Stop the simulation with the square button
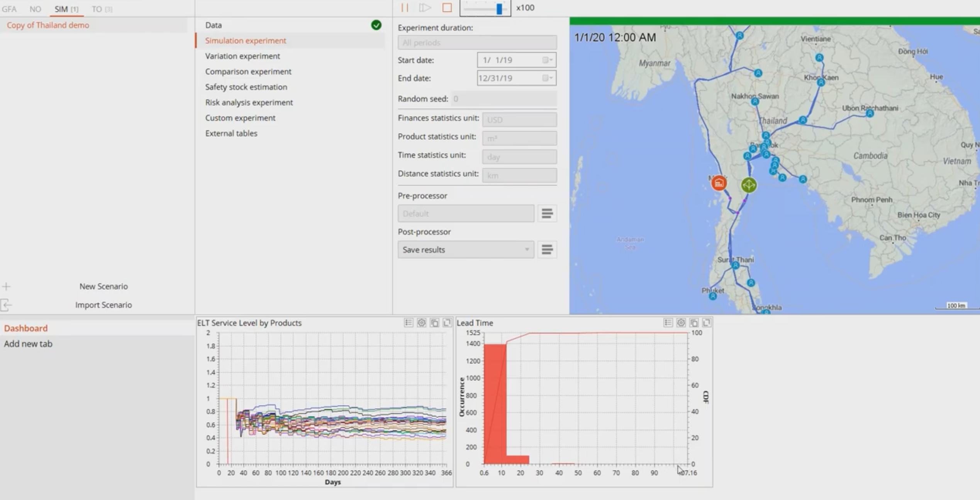 click(447, 8)
